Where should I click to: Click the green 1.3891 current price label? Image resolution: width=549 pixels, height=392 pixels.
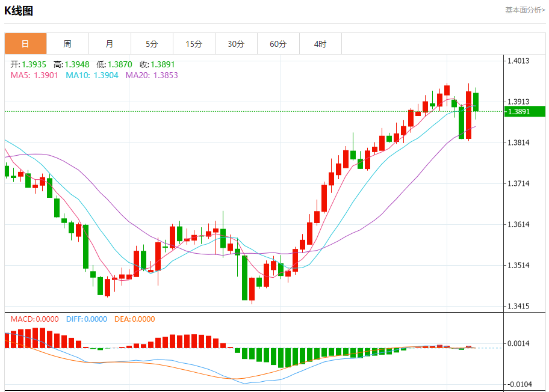[525, 112]
